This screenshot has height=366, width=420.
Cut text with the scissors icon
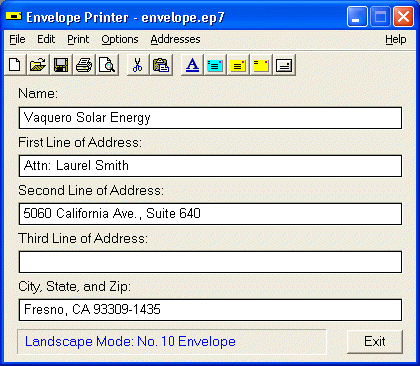click(138, 65)
